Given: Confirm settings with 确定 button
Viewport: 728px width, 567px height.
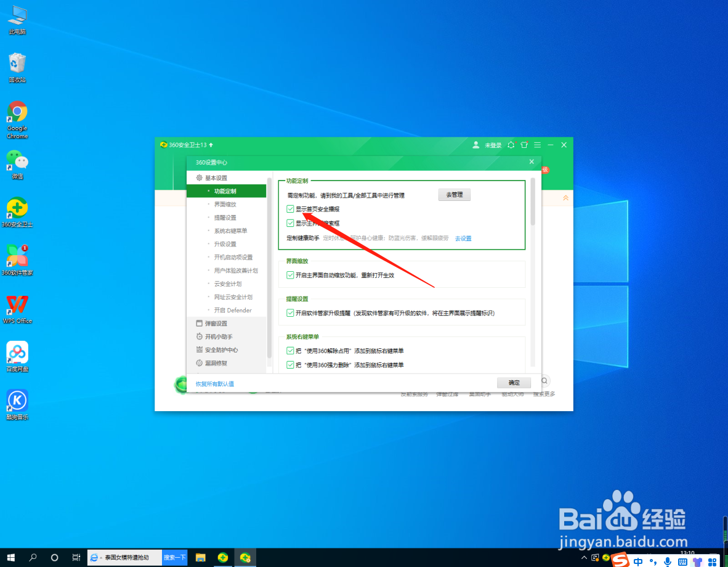Looking at the screenshot, I should click(514, 383).
